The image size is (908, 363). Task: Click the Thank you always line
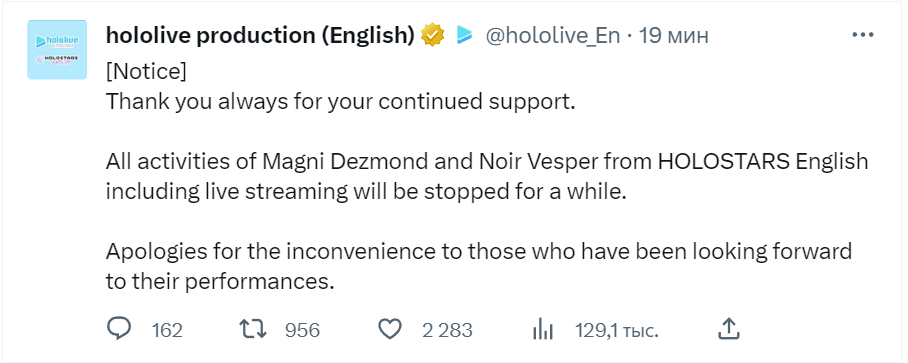click(340, 101)
